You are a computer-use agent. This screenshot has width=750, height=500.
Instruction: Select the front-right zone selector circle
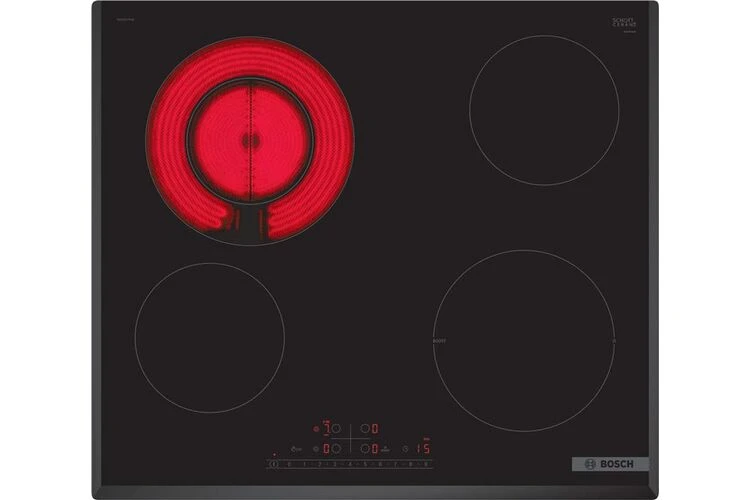coord(365,449)
